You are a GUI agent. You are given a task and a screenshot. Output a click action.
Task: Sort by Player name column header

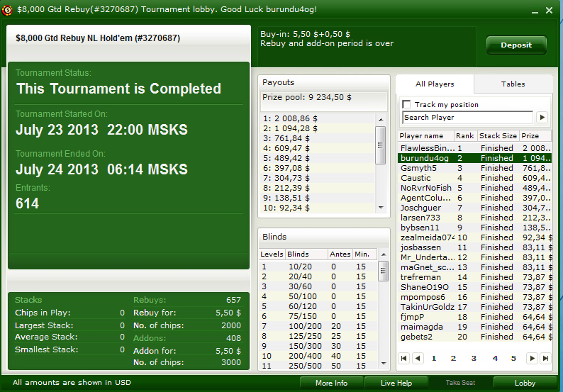[x=426, y=135]
